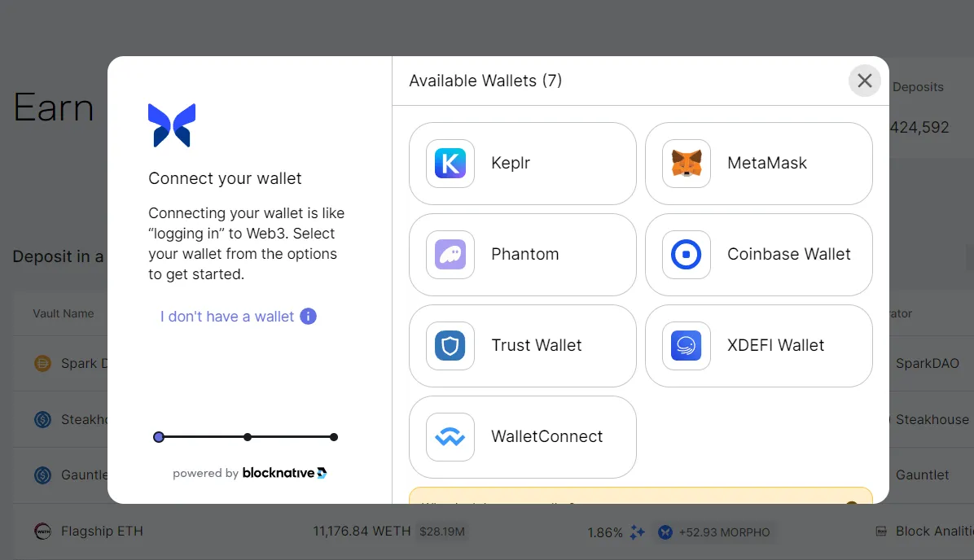Click the info icon beside wallet link
The width and height of the screenshot is (974, 560).
308,317
